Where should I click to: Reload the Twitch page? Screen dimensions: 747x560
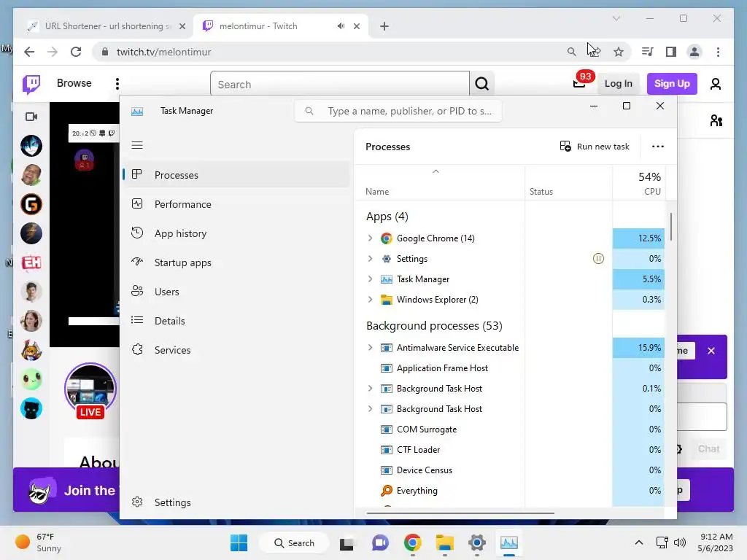pyautogui.click(x=76, y=52)
